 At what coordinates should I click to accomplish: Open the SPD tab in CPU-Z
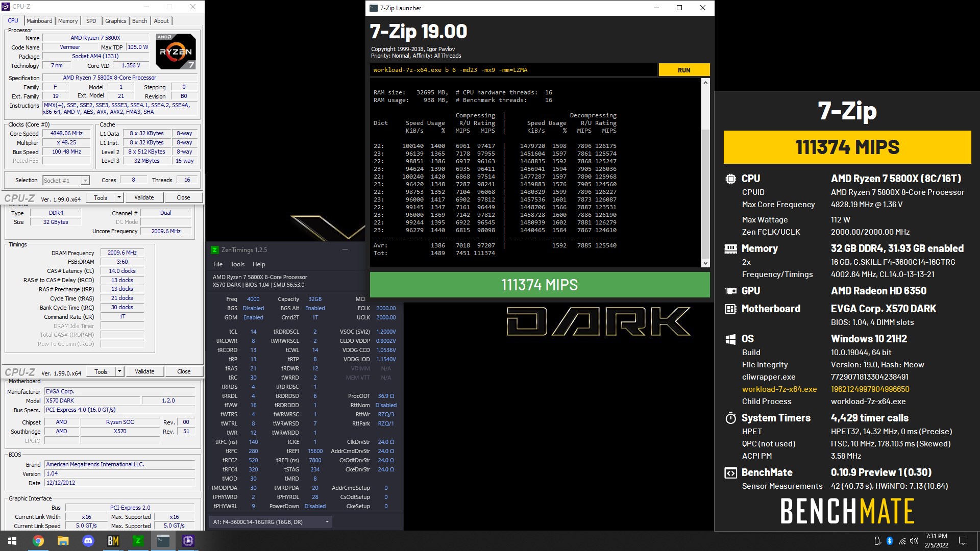91,21
